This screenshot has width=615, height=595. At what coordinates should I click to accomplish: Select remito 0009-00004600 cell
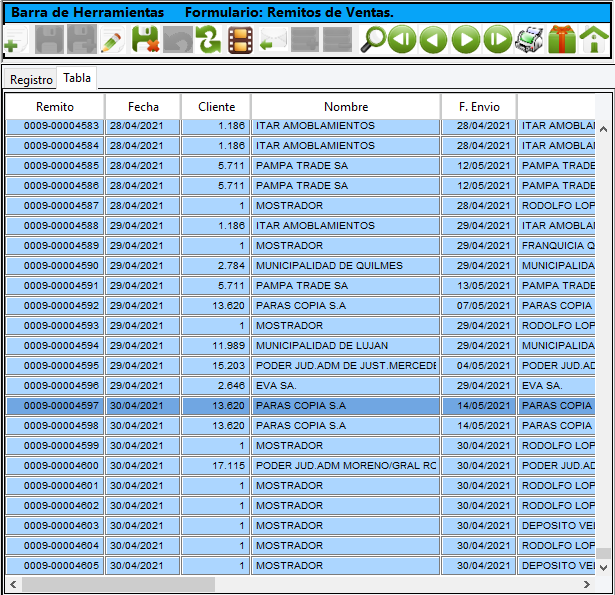(x=55, y=466)
